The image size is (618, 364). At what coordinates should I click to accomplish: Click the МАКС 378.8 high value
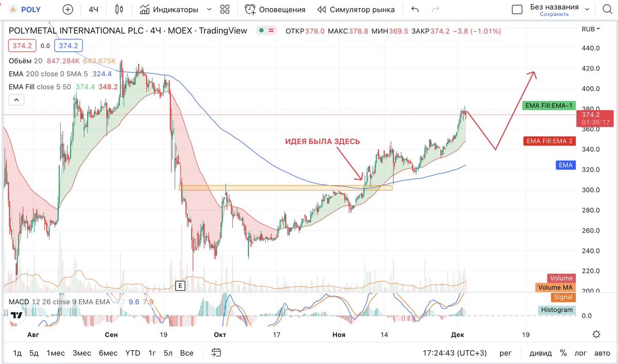click(348, 31)
